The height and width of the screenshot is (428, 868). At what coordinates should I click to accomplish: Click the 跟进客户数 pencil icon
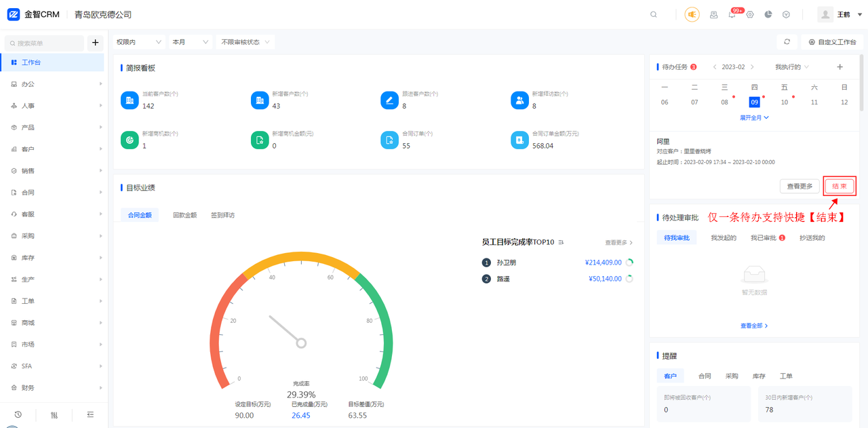point(389,100)
